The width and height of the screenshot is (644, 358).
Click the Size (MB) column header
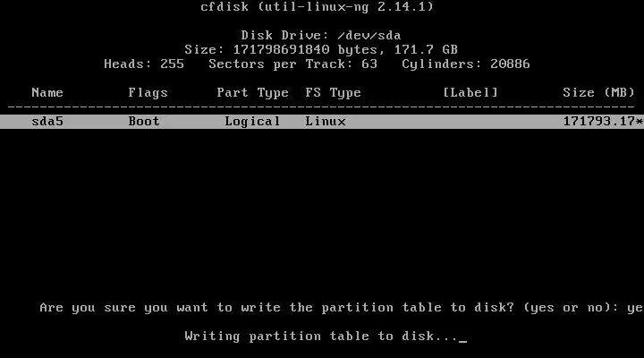coord(598,92)
